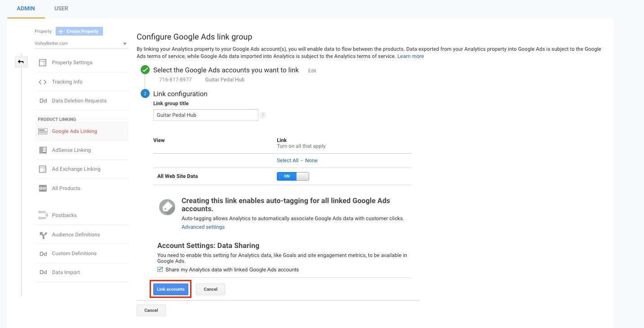Click the Learn more link

pos(410,56)
